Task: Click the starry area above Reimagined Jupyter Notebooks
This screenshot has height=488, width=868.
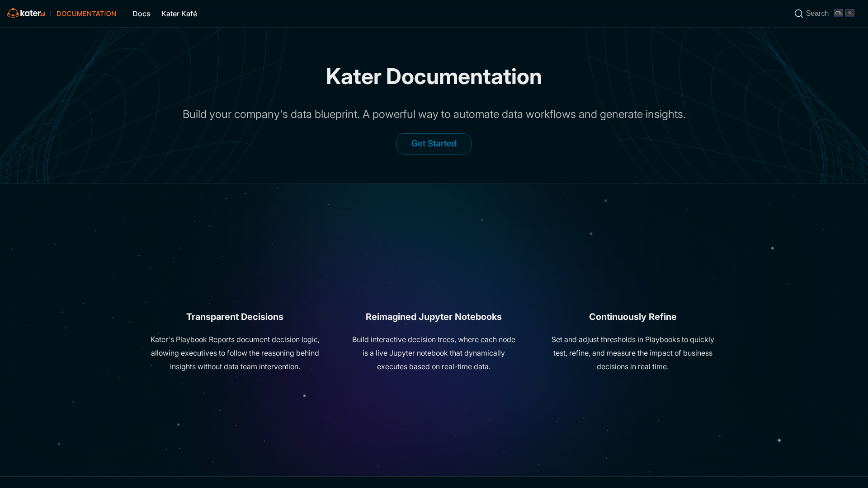Action: pos(434,253)
